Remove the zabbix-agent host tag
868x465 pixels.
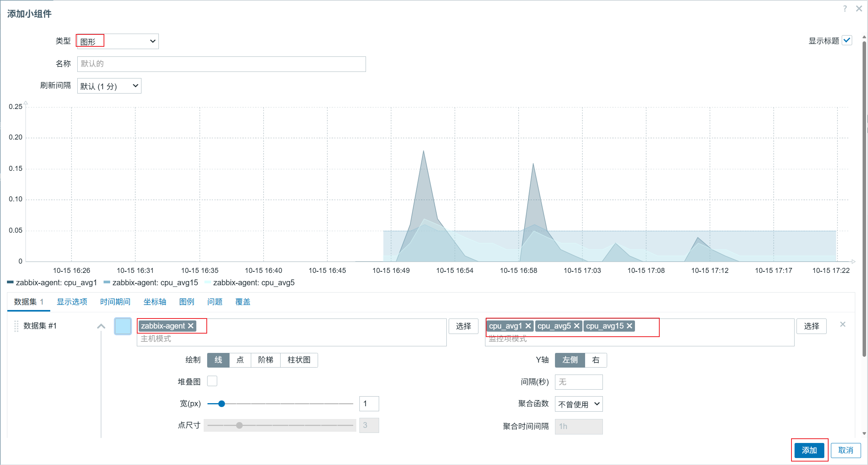pos(191,326)
